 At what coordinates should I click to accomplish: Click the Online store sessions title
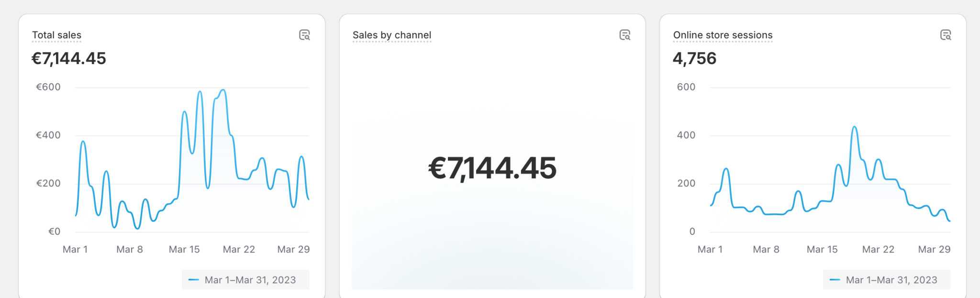pos(723,35)
